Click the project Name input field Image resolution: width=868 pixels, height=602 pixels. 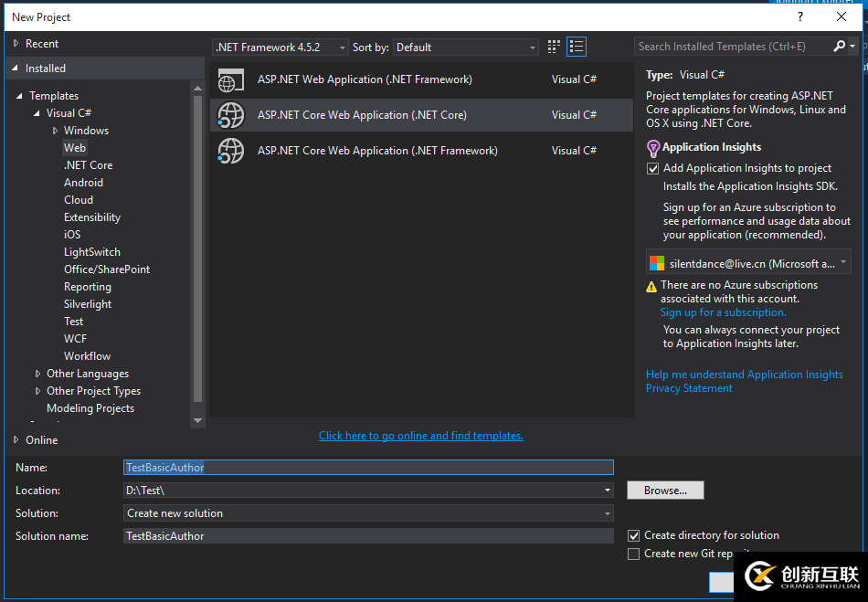click(368, 468)
